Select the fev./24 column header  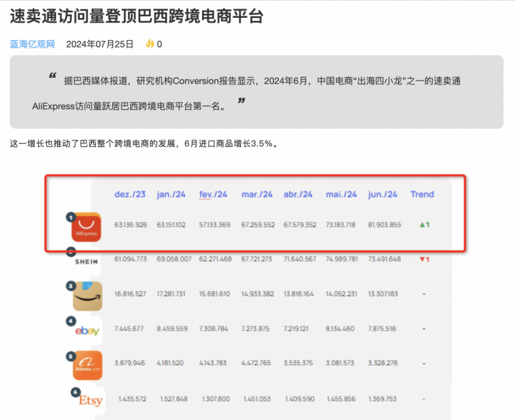tap(213, 195)
